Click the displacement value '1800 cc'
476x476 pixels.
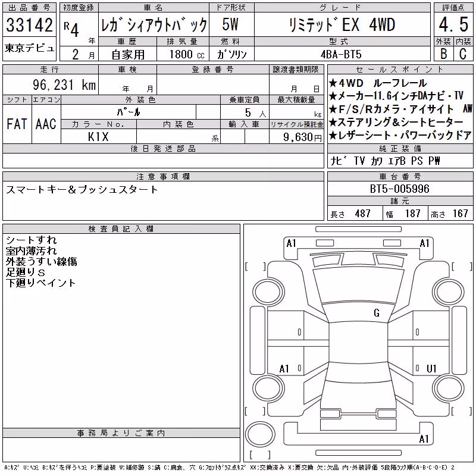click(187, 54)
